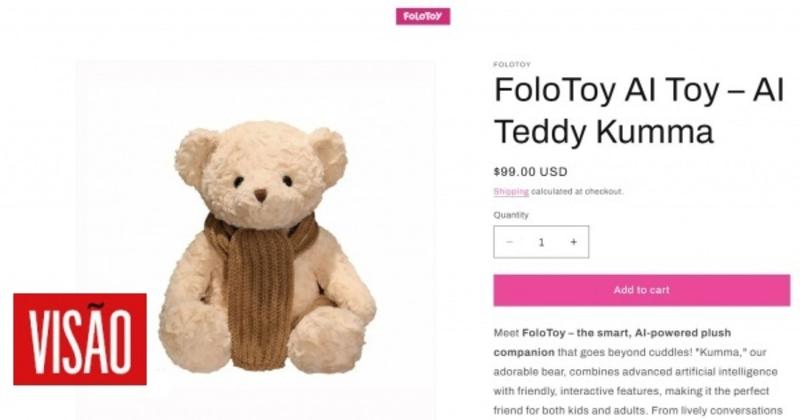800x420 pixels.
Task: Click the $99.00 USD price text
Action: [x=530, y=171]
